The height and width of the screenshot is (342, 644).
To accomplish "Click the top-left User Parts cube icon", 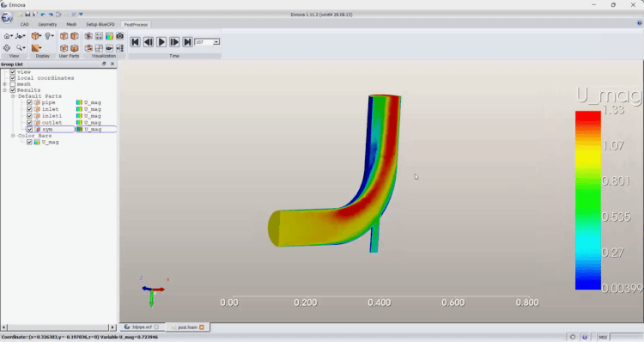I will tap(64, 36).
